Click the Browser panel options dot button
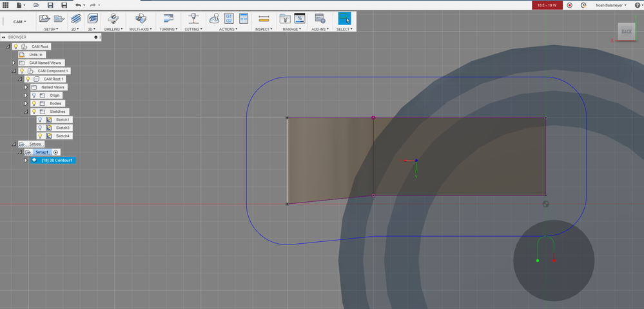Viewport: 644px width, 309px height. coord(95,37)
